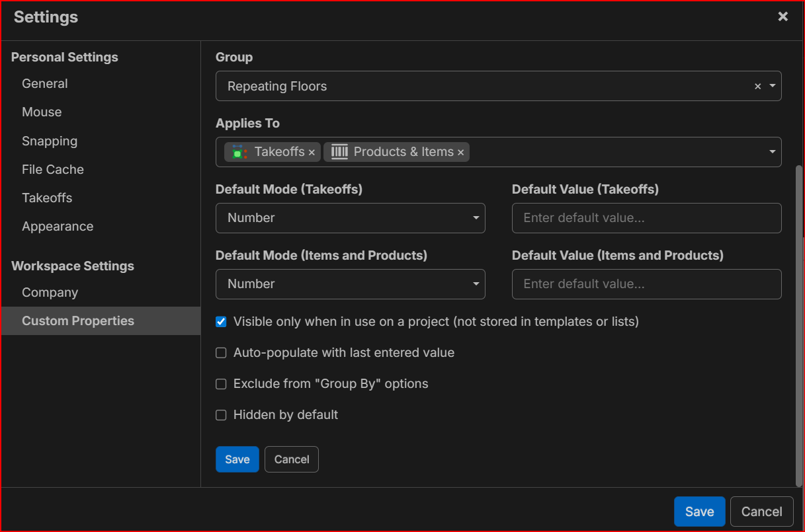Image resolution: width=805 pixels, height=532 pixels.
Task: Clear the Repeating Floors group selection
Action: tap(757, 87)
